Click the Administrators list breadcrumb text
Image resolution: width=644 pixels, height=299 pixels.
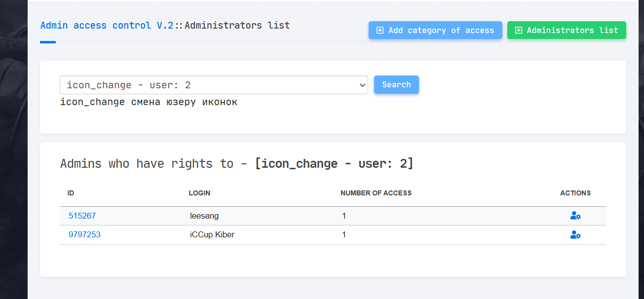(237, 25)
